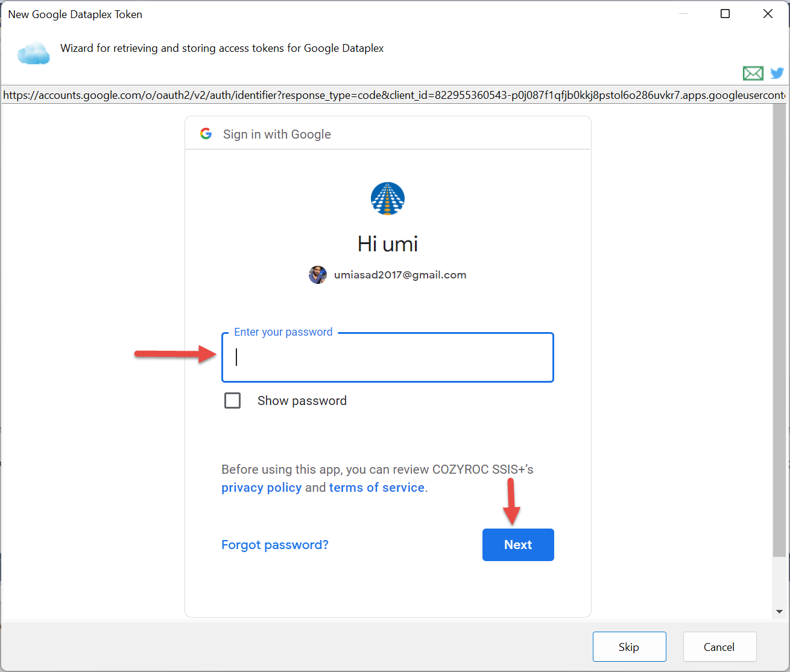Click the Cancel button

[x=719, y=647]
